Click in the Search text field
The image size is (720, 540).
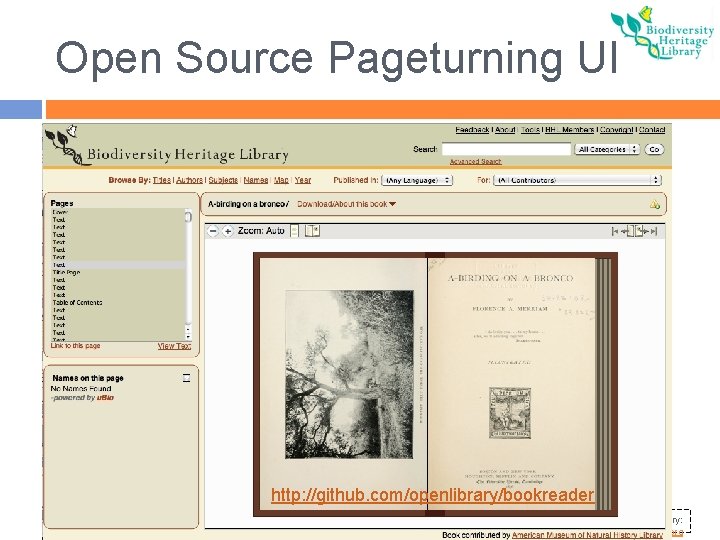coord(506,149)
